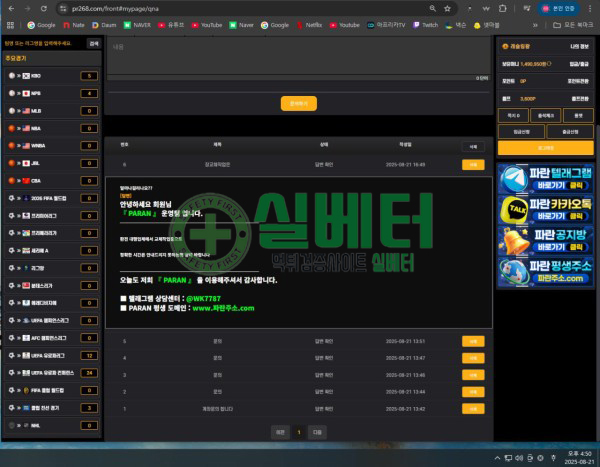600x467 pixels.
Task: Click the US flag next to MLB
Action: pyautogui.click(x=26, y=111)
